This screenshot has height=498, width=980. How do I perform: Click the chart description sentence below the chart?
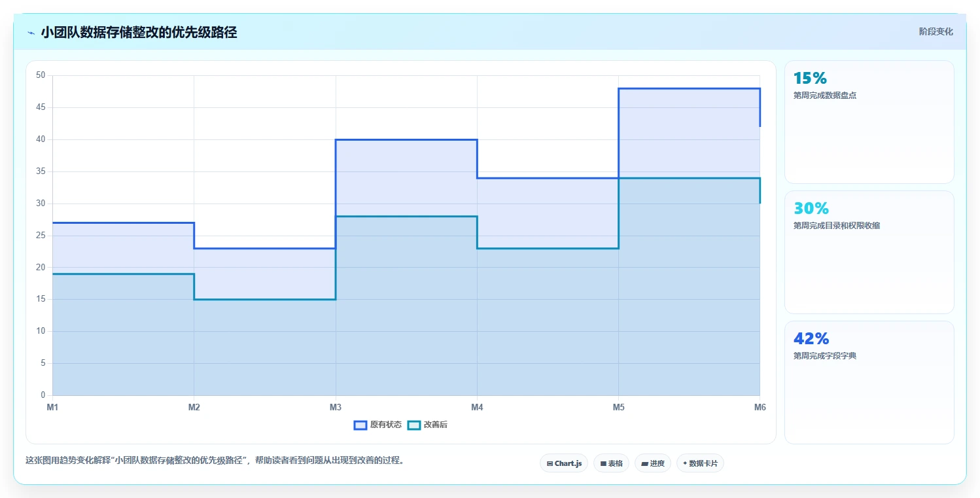click(215, 460)
